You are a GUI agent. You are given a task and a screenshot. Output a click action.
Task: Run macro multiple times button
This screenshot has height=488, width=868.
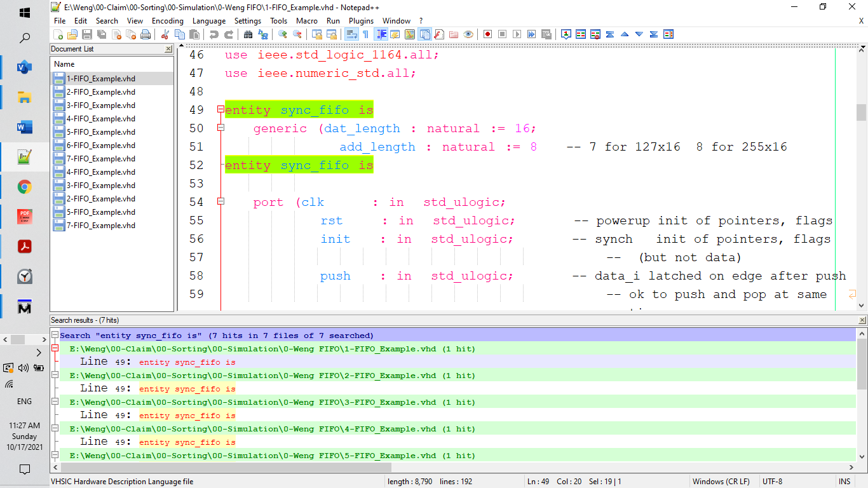[531, 34]
